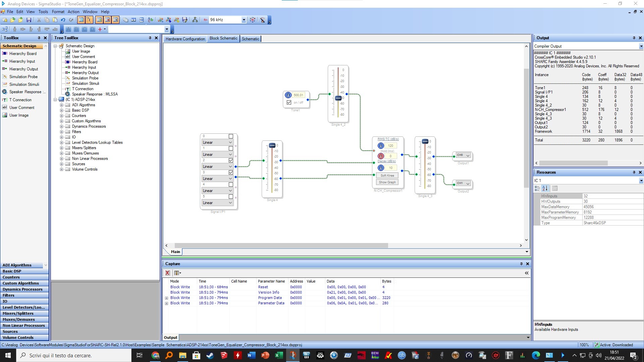Click Show Graph button on compressor
This screenshot has width=644, height=362.
pos(387,182)
